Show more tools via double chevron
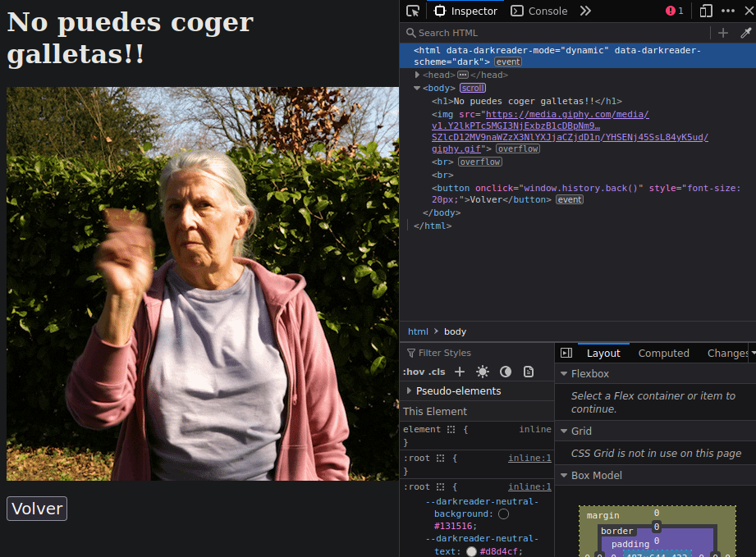The image size is (756, 557). [x=585, y=11]
